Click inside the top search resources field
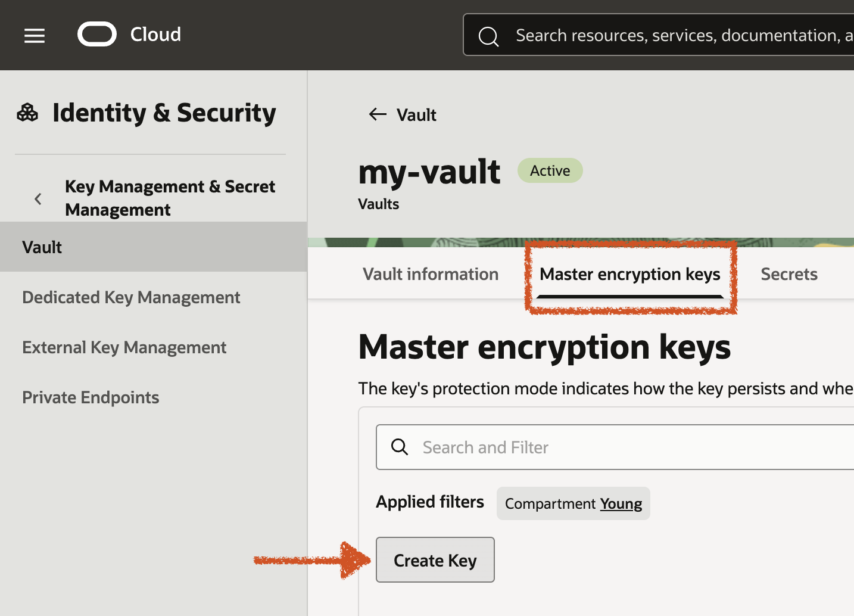The height and width of the screenshot is (616, 854). click(655, 35)
